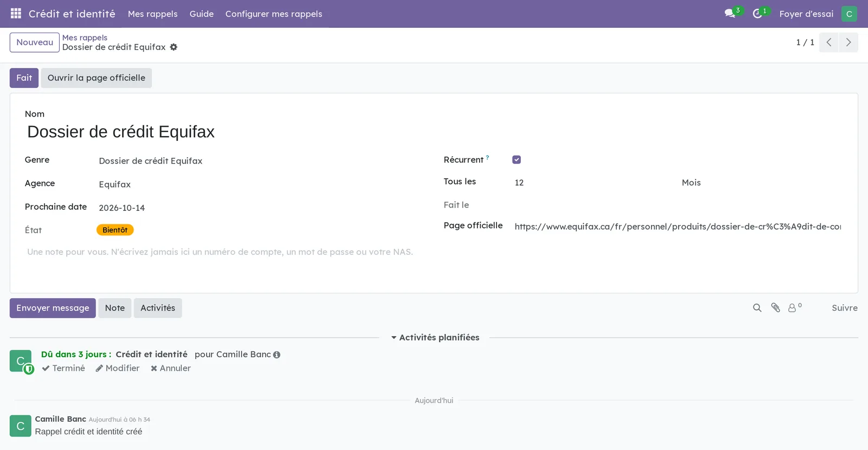Show followers using the person icon
868x450 pixels.
pyautogui.click(x=795, y=307)
